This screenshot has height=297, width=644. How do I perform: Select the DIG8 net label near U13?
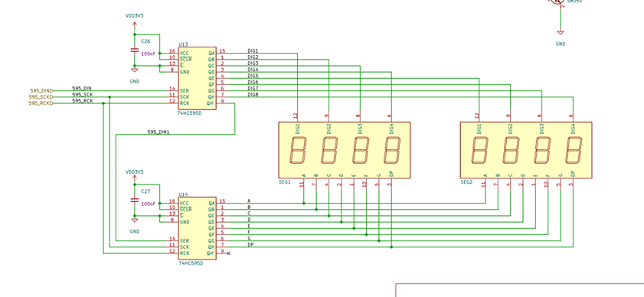tap(253, 94)
